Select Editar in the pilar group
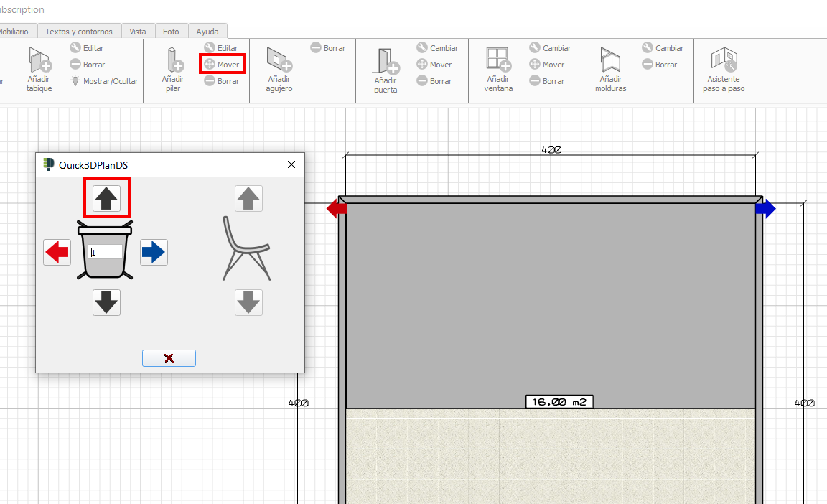Viewport: 827px width, 504px height. 222,48
